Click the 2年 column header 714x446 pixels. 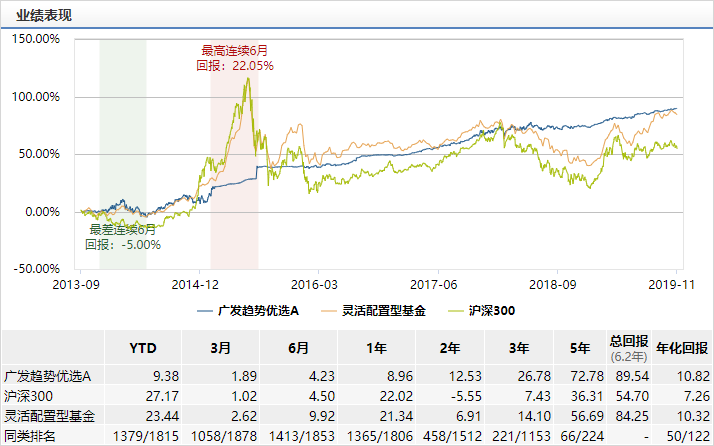(x=450, y=348)
